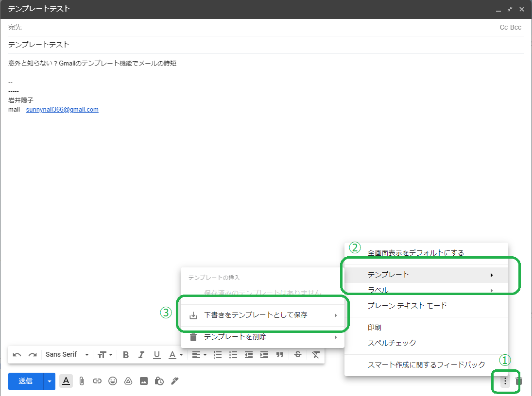Screen dimensions: 532x396
Task: Attach a file with the paperclip icon
Action: (82, 381)
